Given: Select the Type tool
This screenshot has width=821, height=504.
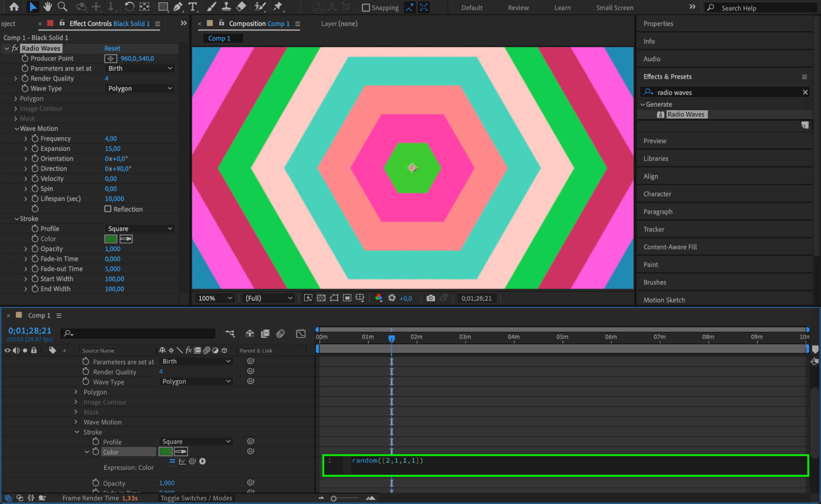Looking at the screenshot, I should tap(192, 7).
